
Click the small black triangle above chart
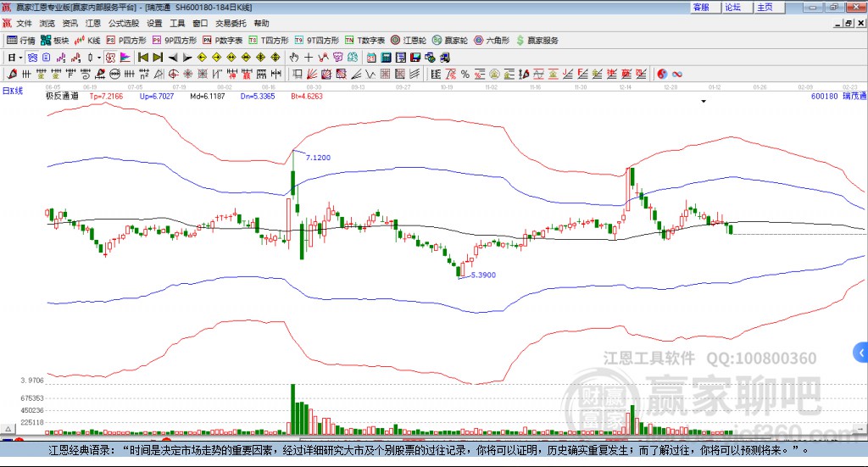tap(704, 101)
